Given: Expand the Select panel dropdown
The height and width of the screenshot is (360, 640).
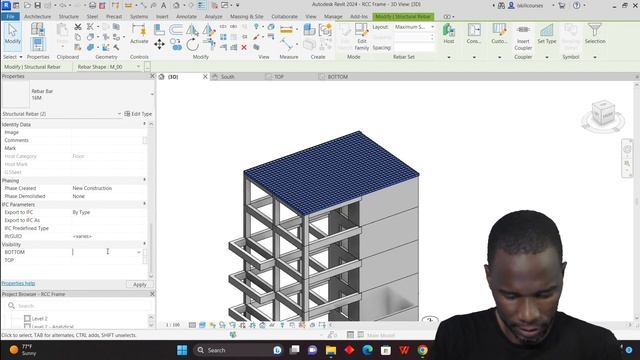Looking at the screenshot, I should click(x=12, y=57).
